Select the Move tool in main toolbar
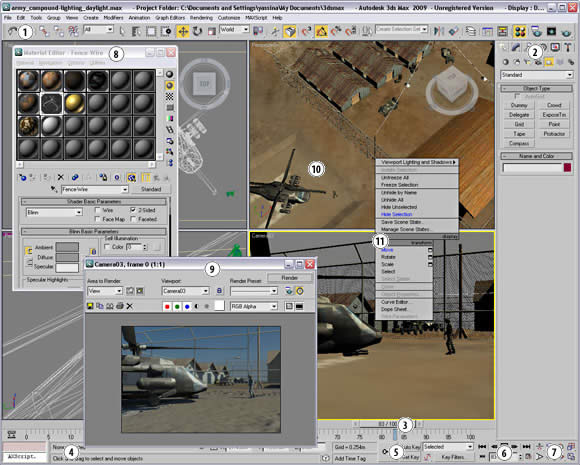580x465 pixels. point(183,31)
